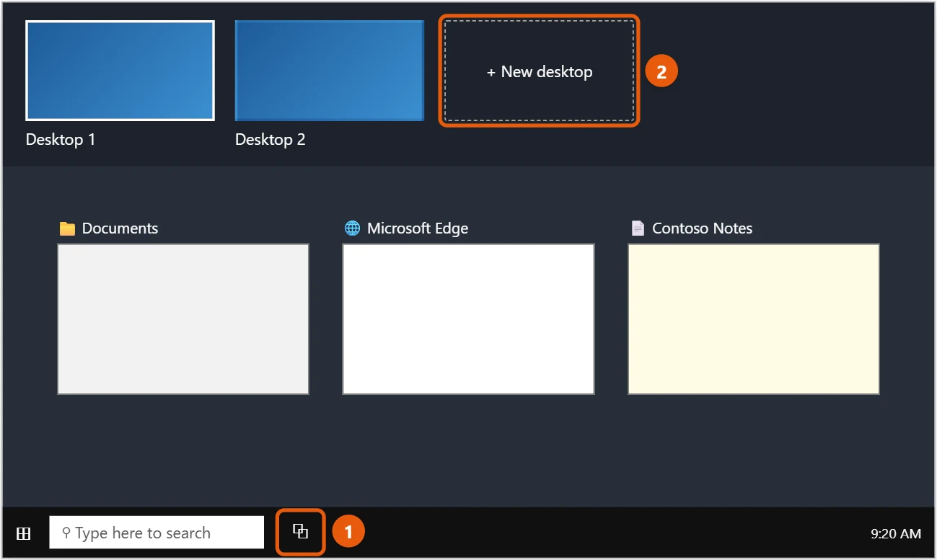The width and height of the screenshot is (937, 560).
Task: Add a new desktop
Action: 540,71
